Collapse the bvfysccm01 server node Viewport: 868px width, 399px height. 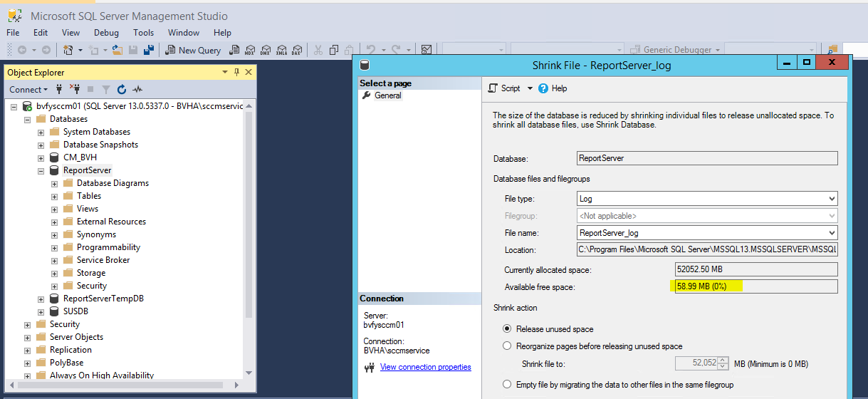point(14,106)
